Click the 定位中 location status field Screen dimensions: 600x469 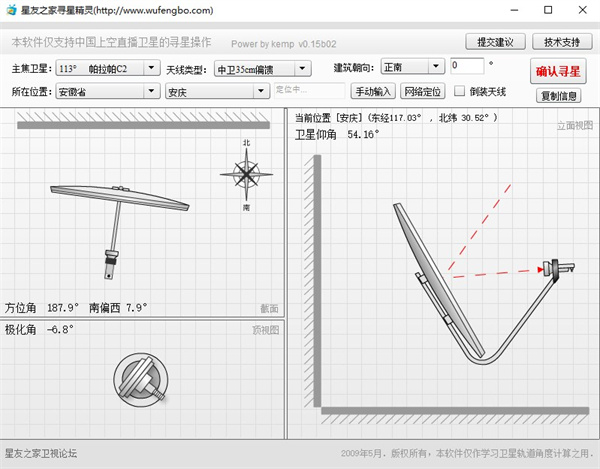tap(309, 91)
